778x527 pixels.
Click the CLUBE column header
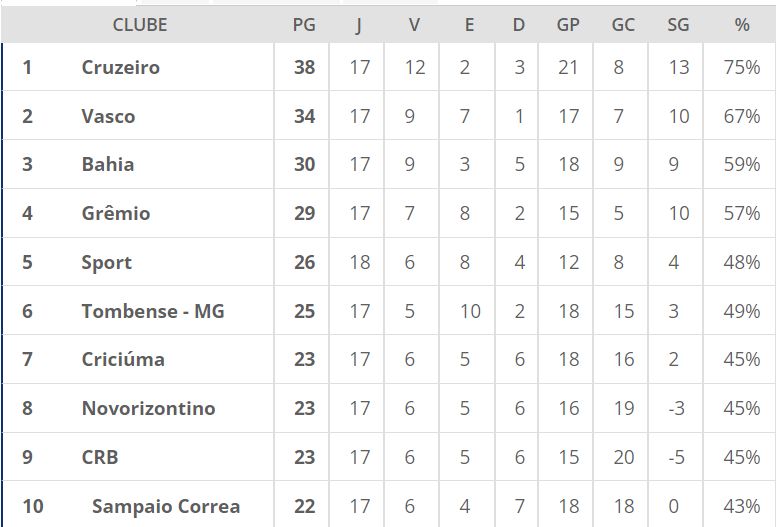click(x=140, y=25)
